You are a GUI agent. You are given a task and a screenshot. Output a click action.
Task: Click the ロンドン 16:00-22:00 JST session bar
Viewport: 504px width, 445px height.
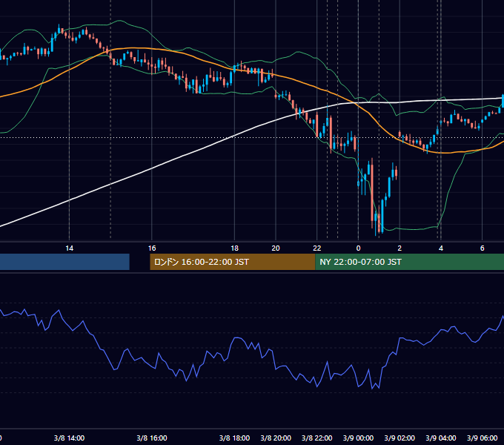[x=233, y=262]
